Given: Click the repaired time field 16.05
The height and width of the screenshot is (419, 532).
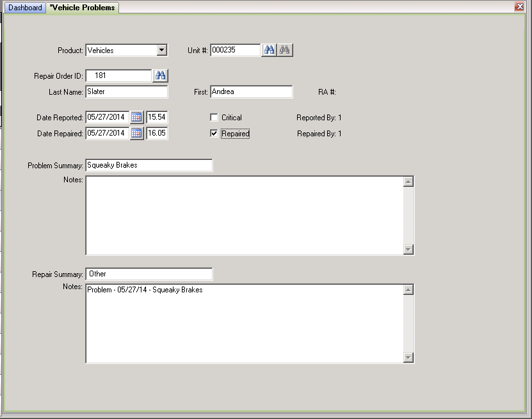Looking at the screenshot, I should click(157, 133).
